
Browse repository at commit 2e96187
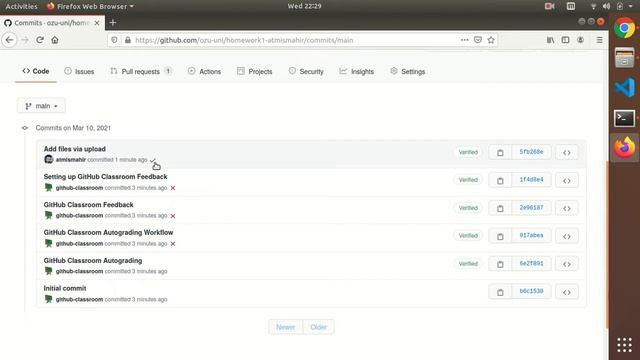pos(567,209)
